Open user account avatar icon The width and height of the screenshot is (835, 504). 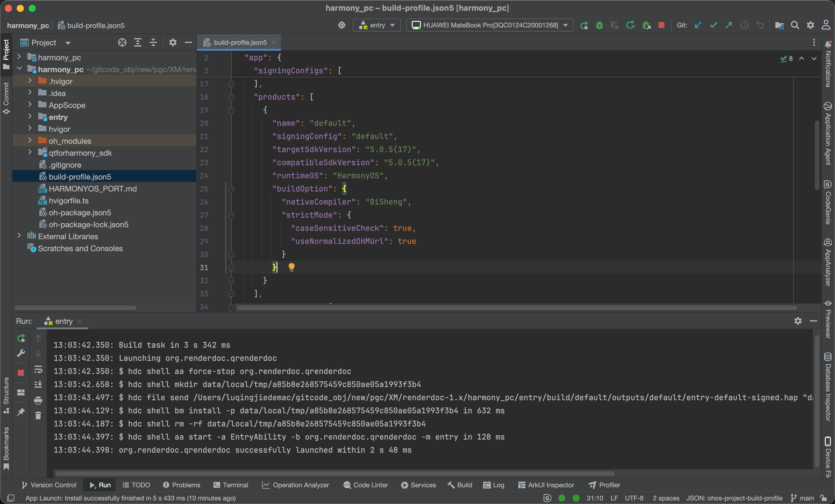[x=826, y=25]
